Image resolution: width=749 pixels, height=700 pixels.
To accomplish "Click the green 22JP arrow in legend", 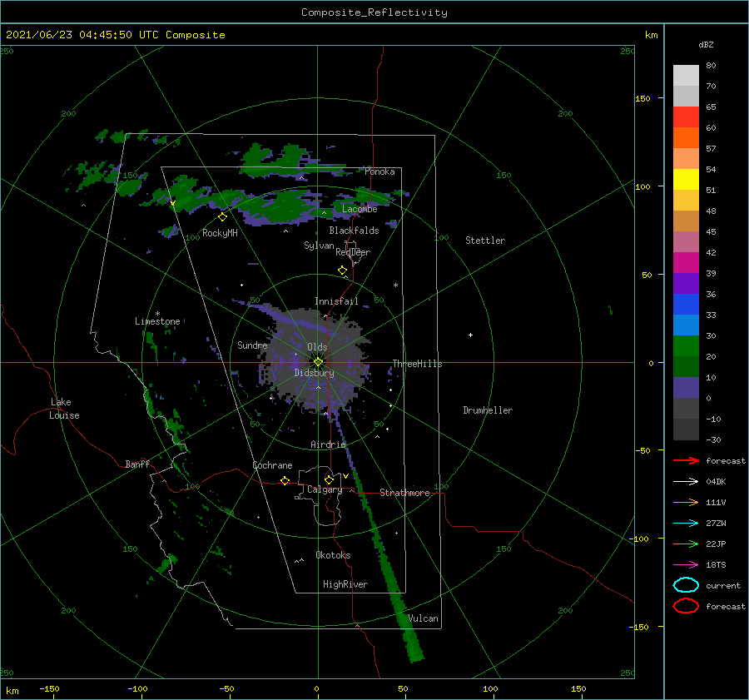I will (x=686, y=544).
